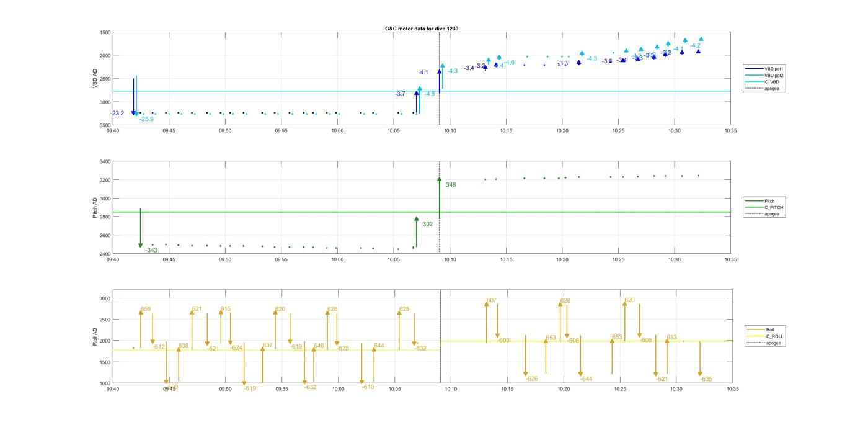This screenshot has width=868, height=430.
Task: Click the "638" roll data label
Action: coord(184,346)
